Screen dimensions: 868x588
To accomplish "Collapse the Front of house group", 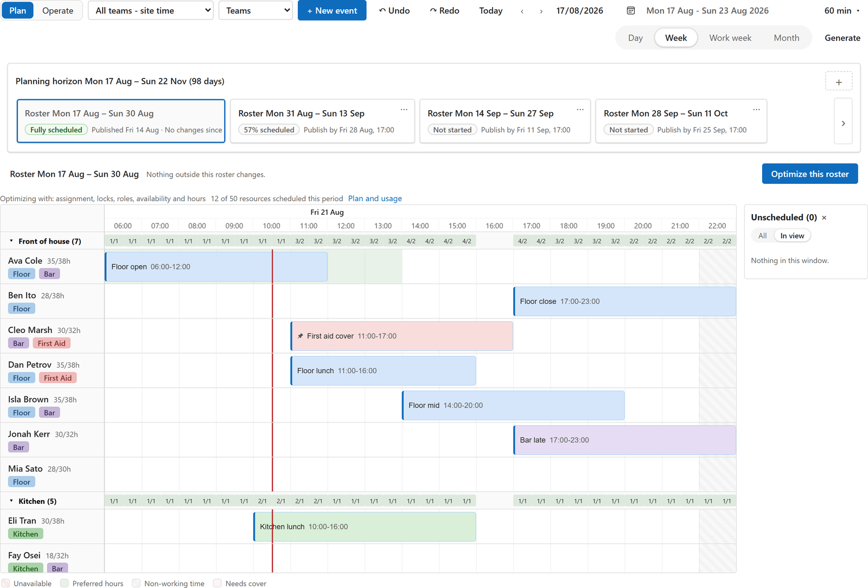I will 11,241.
